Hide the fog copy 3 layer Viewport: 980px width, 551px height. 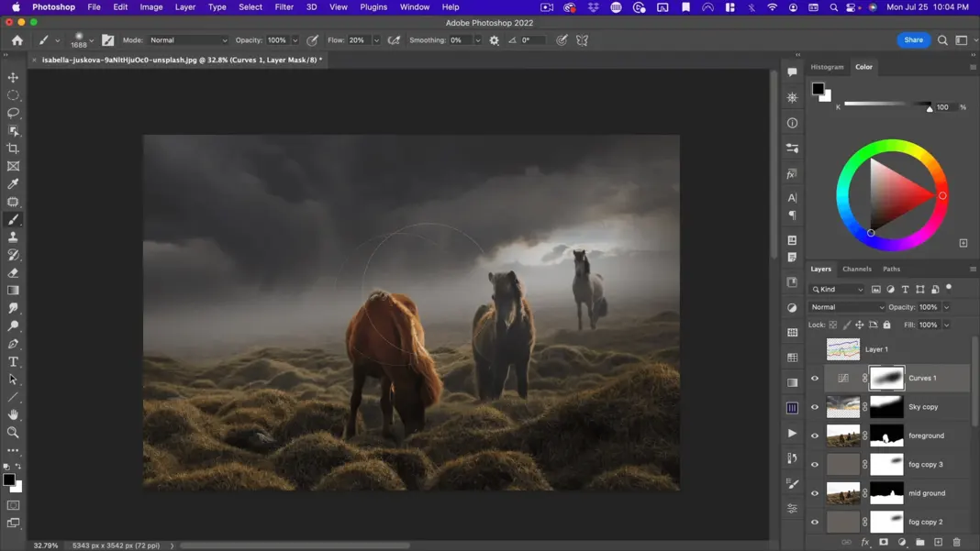[x=815, y=464]
